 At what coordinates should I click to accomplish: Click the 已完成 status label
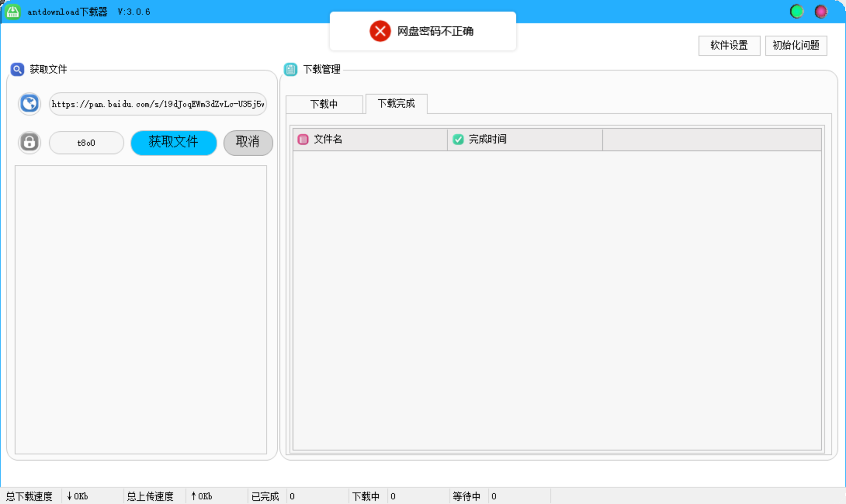pyautogui.click(x=265, y=496)
